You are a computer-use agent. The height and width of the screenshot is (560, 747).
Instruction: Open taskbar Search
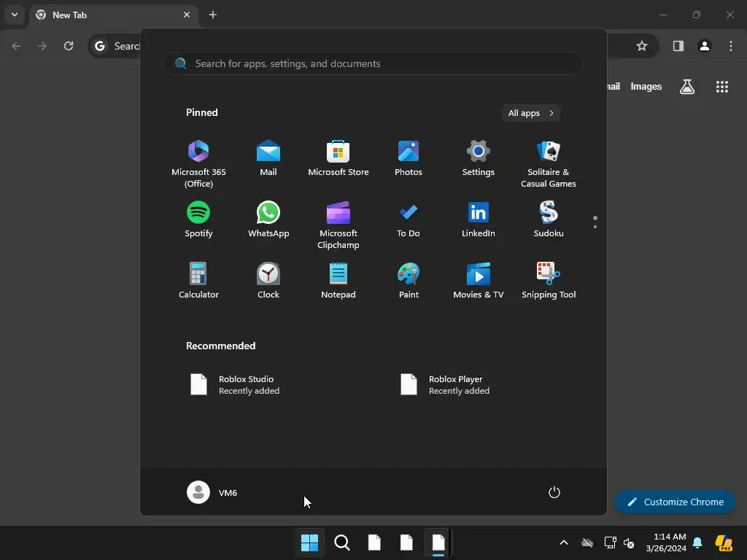[342, 542]
